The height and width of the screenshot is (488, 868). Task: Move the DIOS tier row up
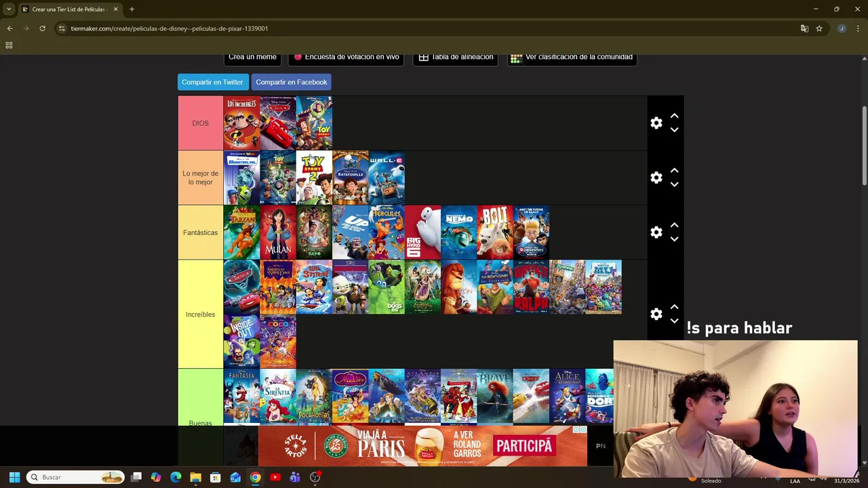pyautogui.click(x=674, y=117)
